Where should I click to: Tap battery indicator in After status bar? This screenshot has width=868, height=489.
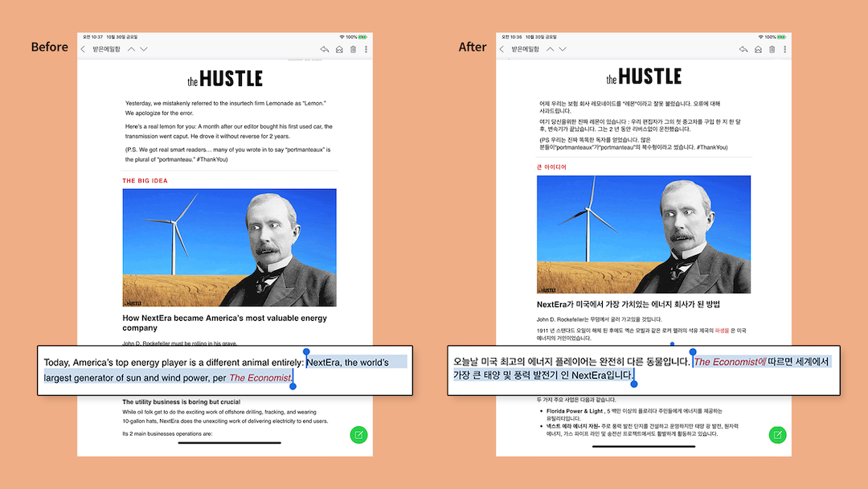click(x=782, y=37)
